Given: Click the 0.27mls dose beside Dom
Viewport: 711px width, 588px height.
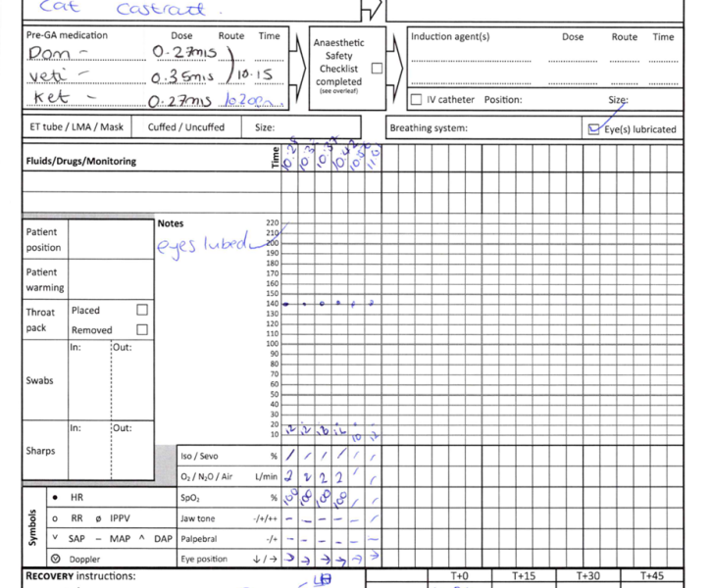Looking at the screenshot, I should tap(184, 52).
